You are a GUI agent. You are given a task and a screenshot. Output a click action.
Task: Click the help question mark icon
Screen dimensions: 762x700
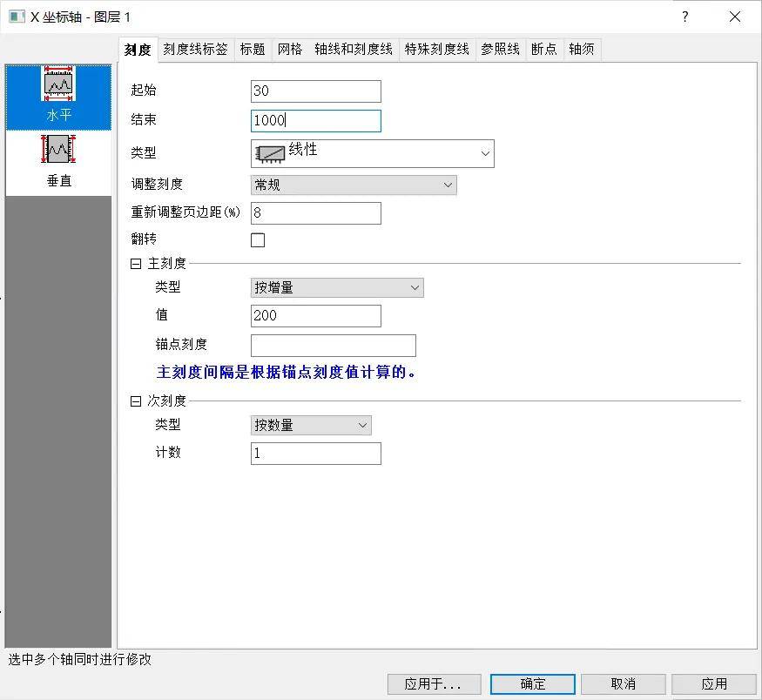pyautogui.click(x=684, y=17)
